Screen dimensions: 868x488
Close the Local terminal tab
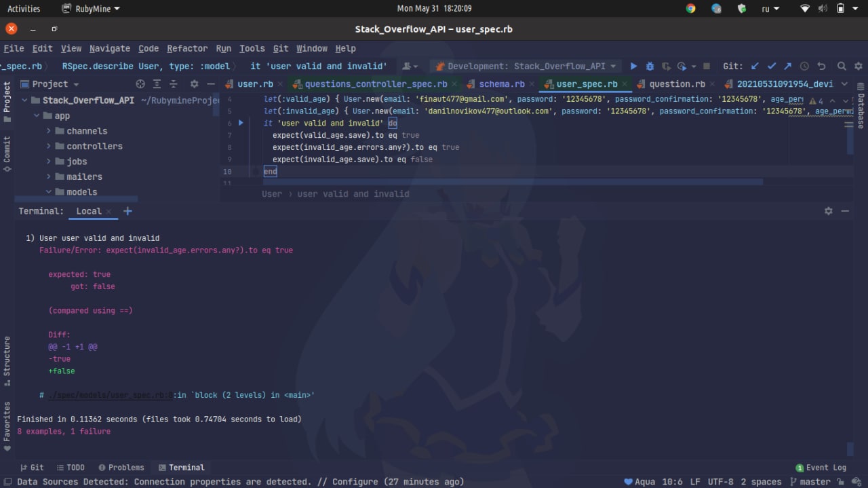tap(108, 212)
